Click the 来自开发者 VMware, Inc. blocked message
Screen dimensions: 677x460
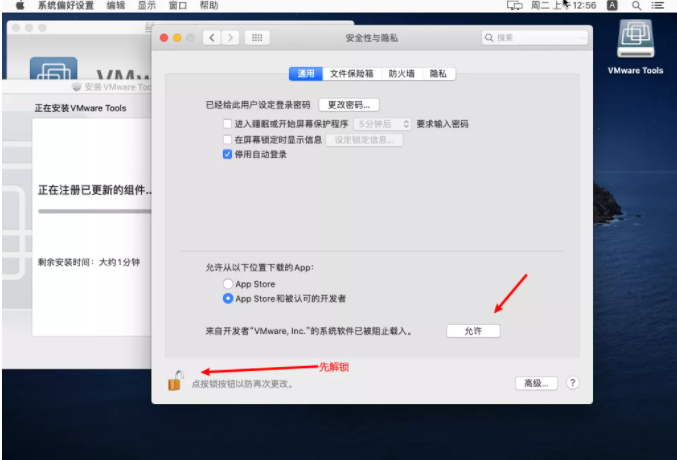tap(309, 331)
